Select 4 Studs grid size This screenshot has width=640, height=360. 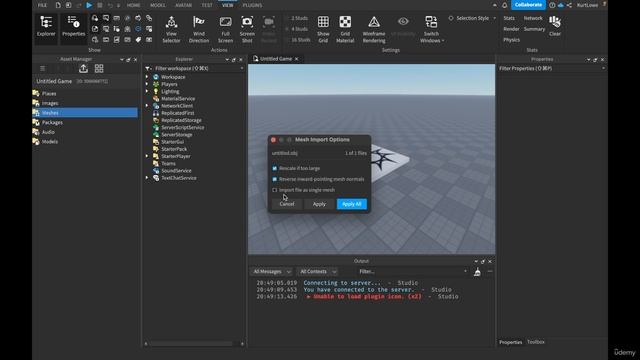pyautogui.click(x=299, y=29)
